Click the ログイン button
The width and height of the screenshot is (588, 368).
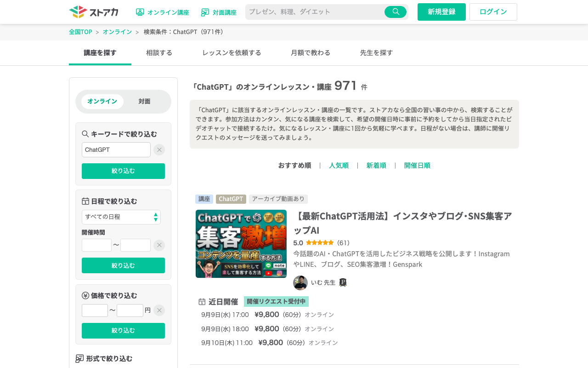coord(493,12)
